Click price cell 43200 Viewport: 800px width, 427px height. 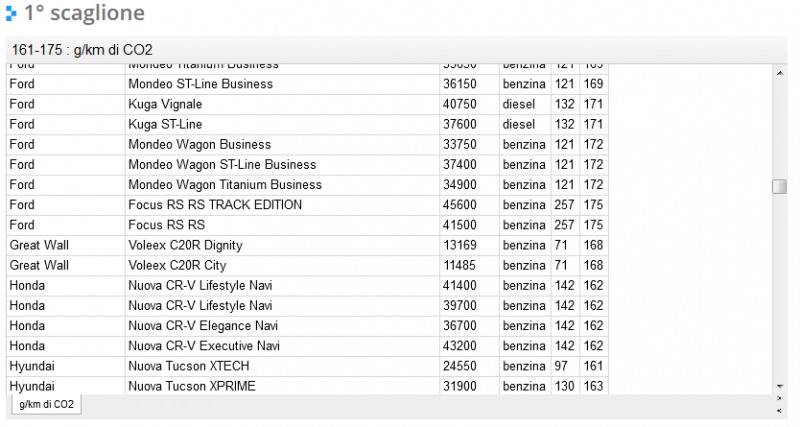point(470,346)
